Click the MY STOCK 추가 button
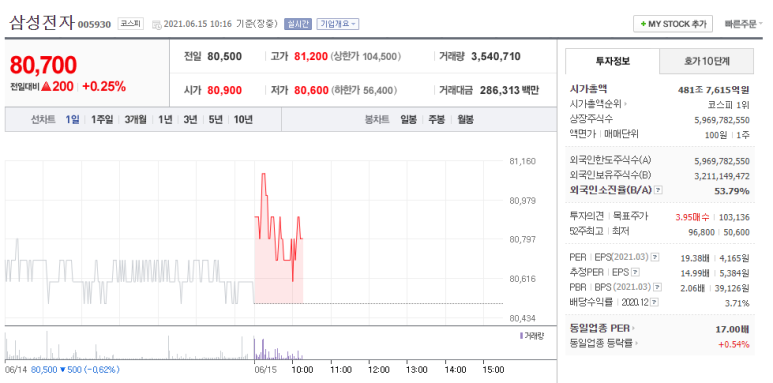 pos(673,24)
